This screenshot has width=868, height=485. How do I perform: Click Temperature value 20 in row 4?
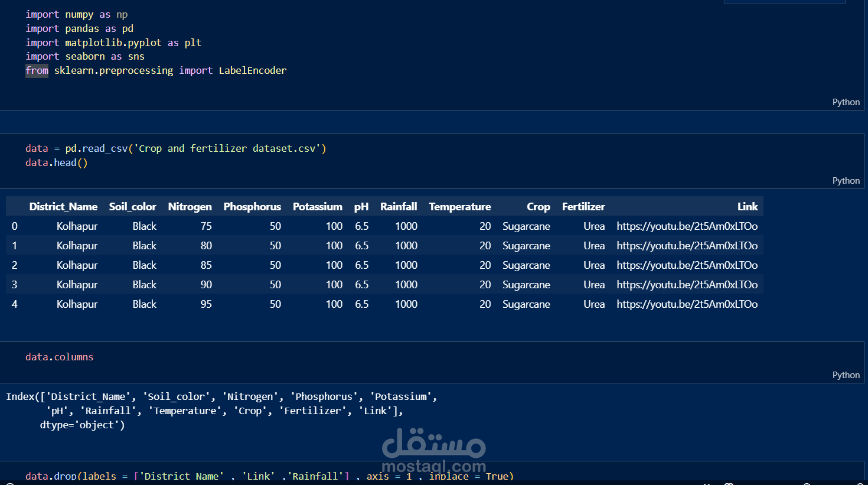[x=485, y=304]
